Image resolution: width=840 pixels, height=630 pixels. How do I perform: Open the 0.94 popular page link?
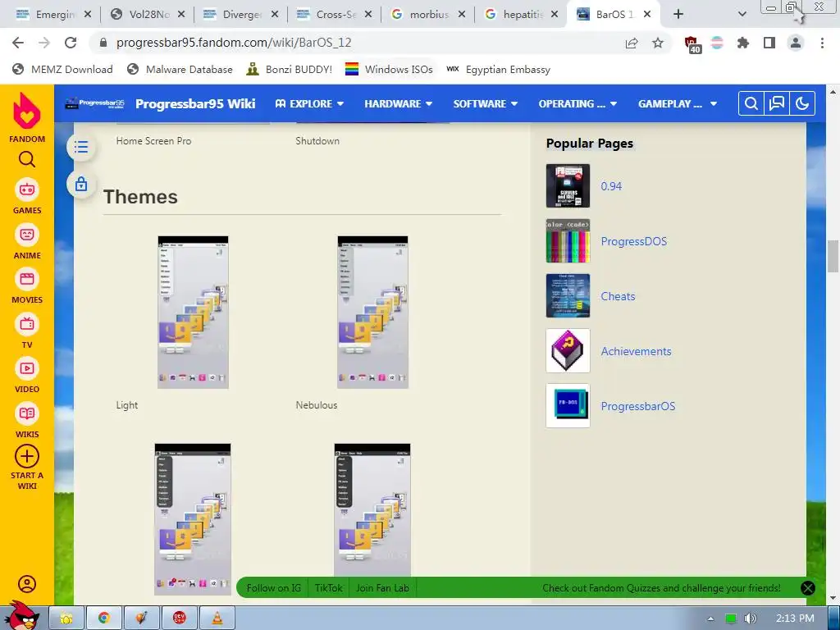point(611,186)
